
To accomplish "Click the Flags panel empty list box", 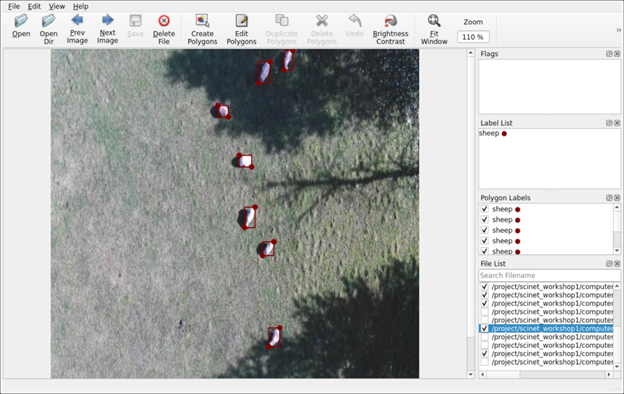I will coord(549,87).
